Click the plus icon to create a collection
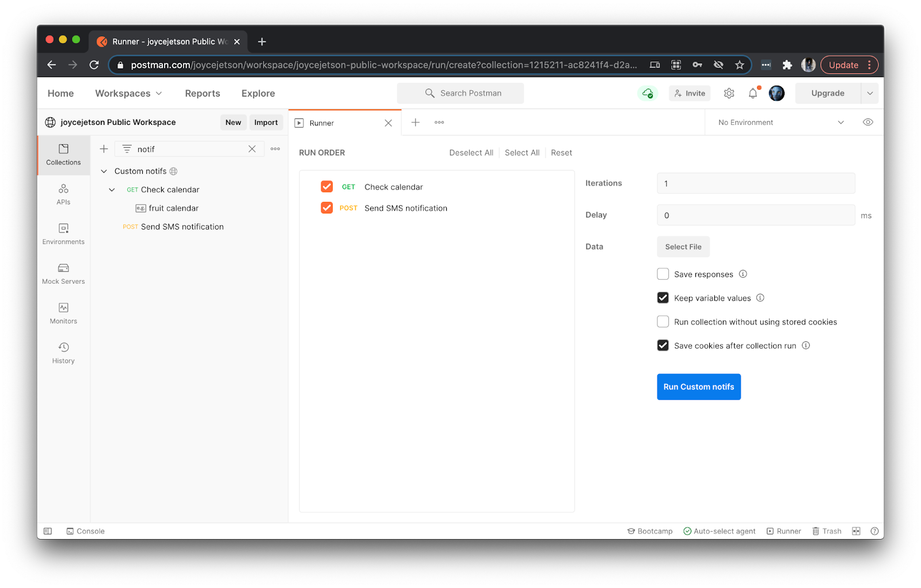 tap(104, 149)
